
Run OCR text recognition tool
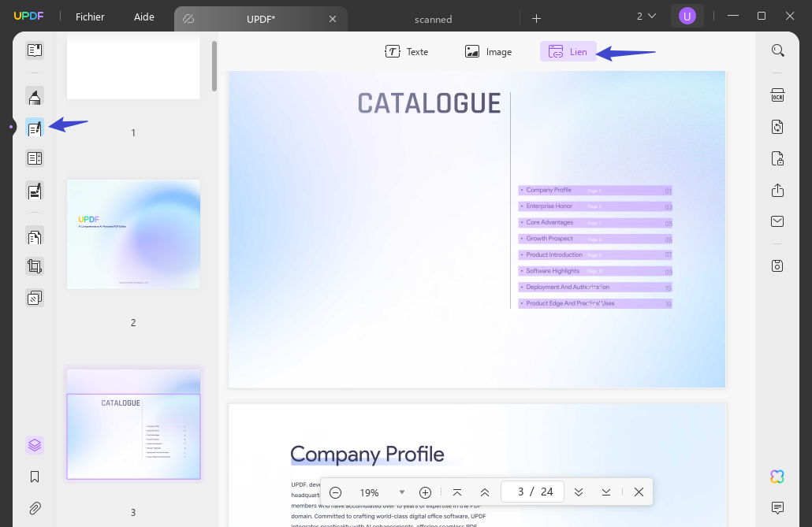[778, 95]
